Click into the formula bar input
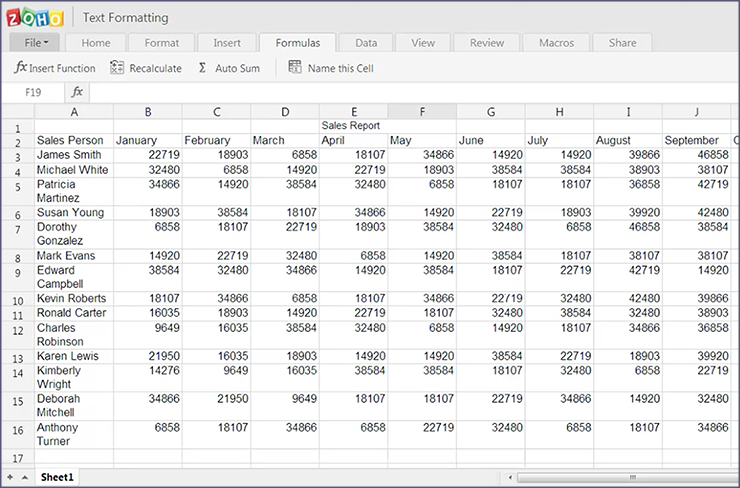The height and width of the screenshot is (488, 740). [x=400, y=92]
